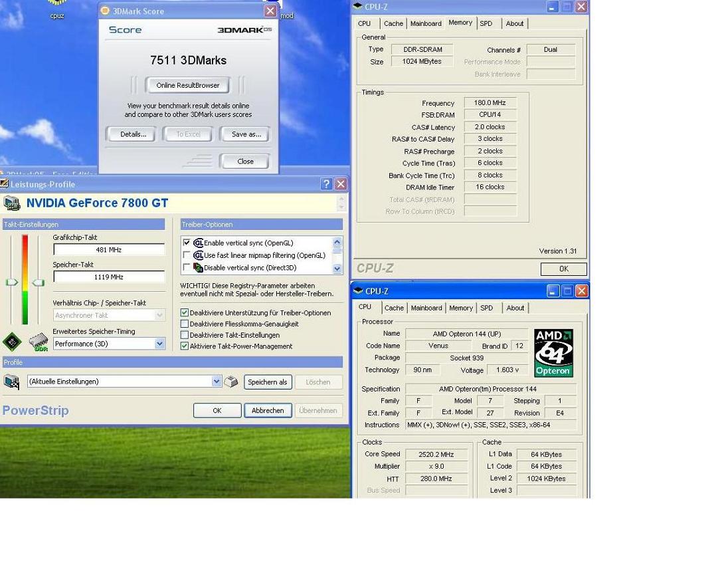The height and width of the screenshot is (583, 728).
Task: Open About tab in upper CPU-Z
Action: click(514, 24)
